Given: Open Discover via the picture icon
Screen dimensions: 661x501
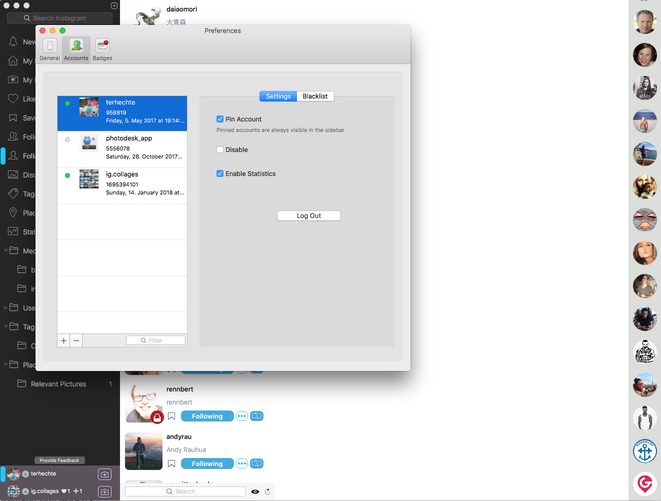Looking at the screenshot, I should coord(13,175).
